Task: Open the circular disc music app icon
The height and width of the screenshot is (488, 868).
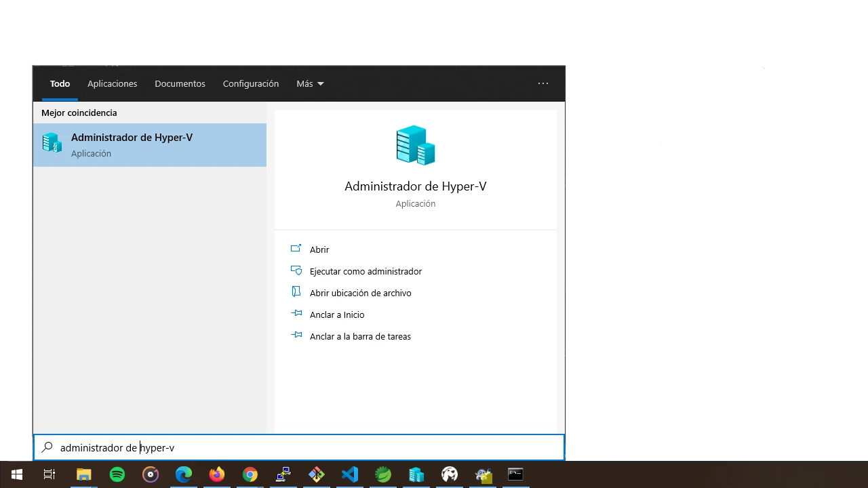Action: 151,474
